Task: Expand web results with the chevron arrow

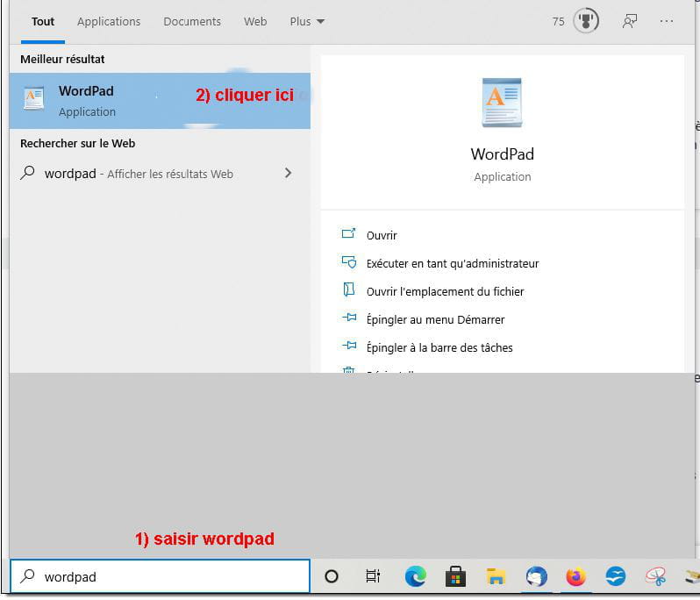Action: pyautogui.click(x=288, y=173)
